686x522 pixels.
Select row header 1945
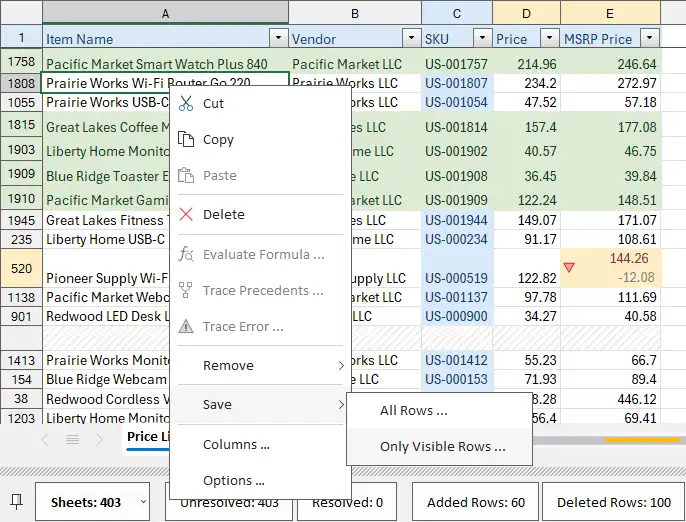tap(21, 220)
